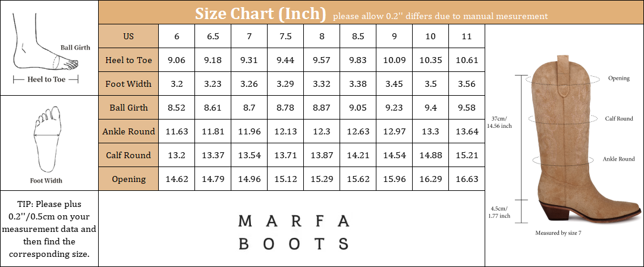Click the Calf Round label beside boot
The width and height of the screenshot is (644, 267).
[619, 119]
